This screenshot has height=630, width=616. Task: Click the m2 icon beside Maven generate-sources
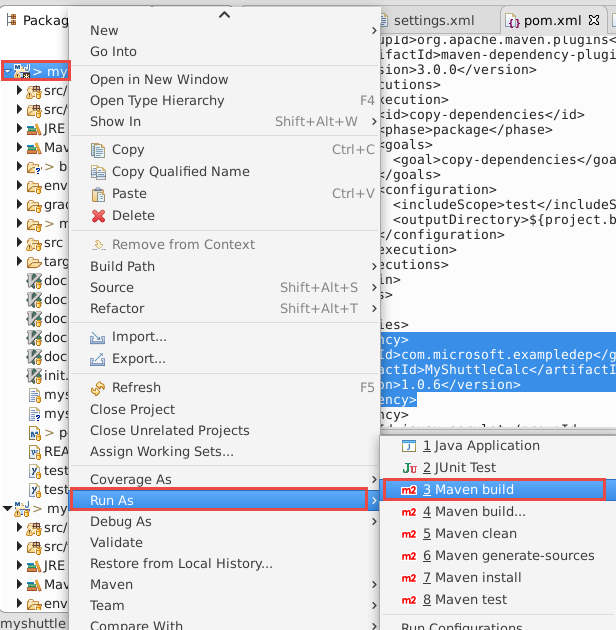(409, 556)
